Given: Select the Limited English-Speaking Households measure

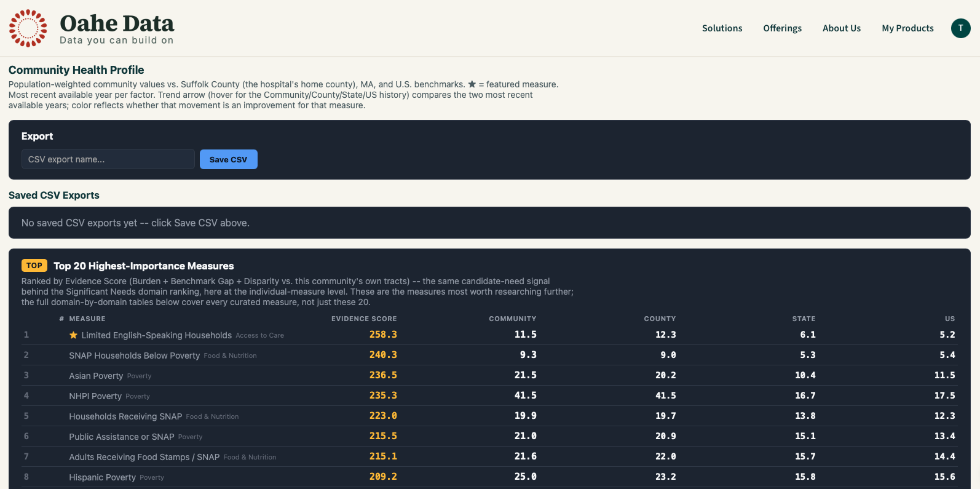Looking at the screenshot, I should pos(157,335).
